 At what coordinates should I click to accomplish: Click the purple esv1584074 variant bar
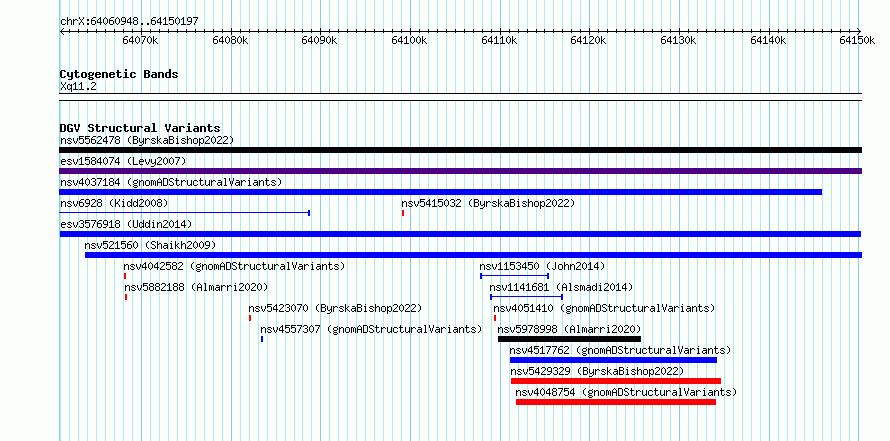click(460, 171)
